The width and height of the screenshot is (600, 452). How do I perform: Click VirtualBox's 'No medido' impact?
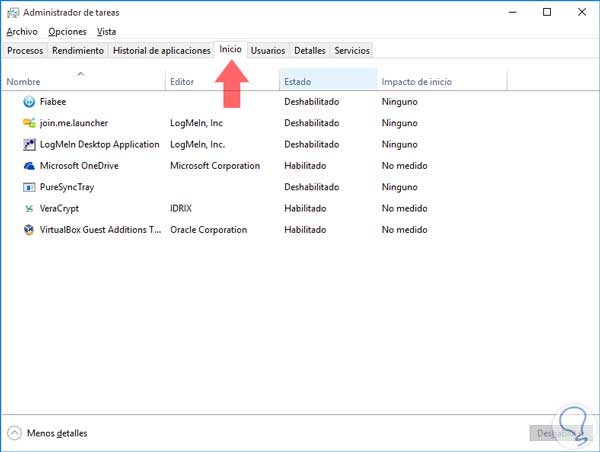pos(404,230)
